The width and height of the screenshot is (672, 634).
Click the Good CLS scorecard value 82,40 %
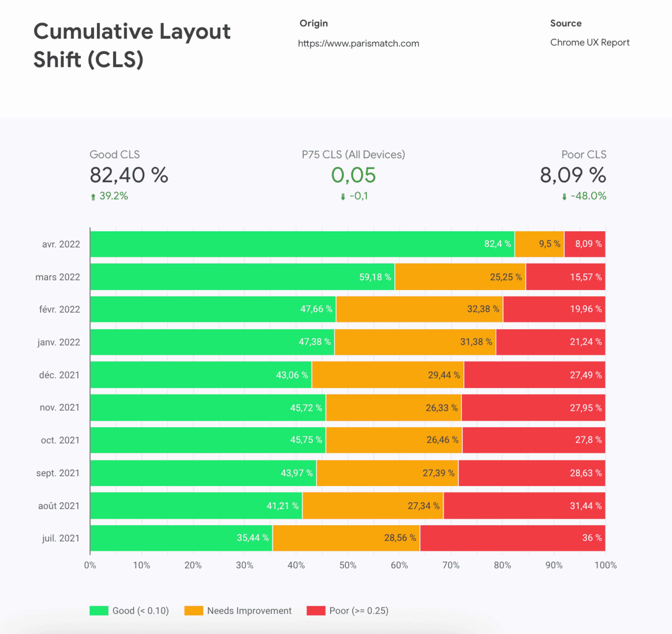[x=129, y=175]
